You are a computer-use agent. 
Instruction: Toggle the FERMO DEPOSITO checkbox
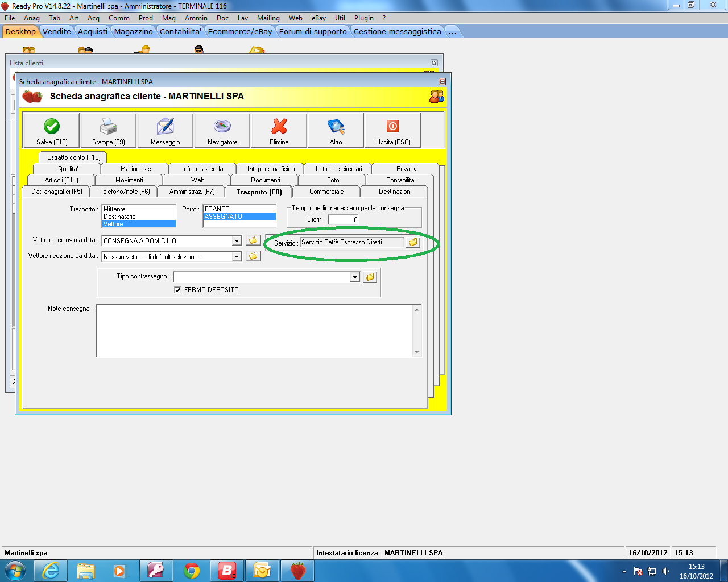[177, 290]
